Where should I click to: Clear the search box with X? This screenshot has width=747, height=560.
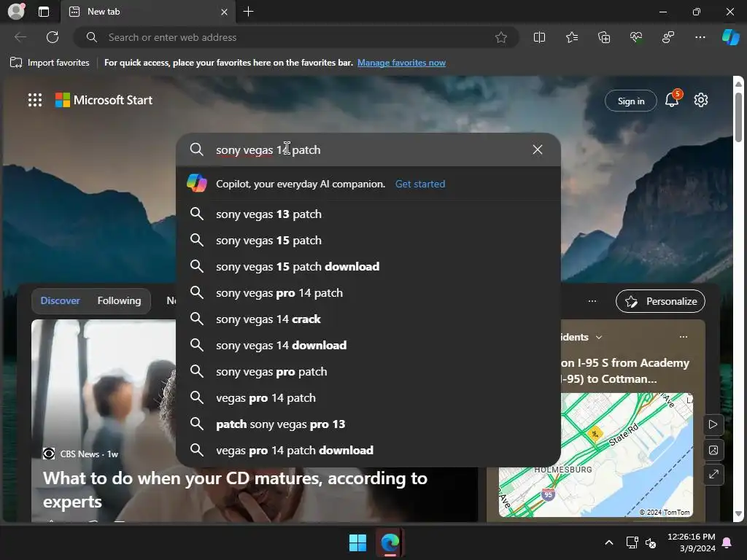[x=538, y=149]
